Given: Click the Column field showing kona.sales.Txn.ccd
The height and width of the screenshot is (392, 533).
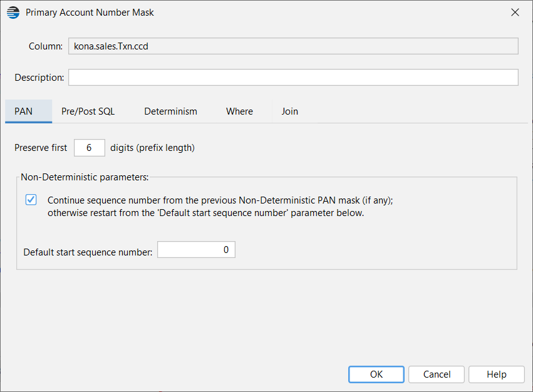Looking at the screenshot, I should [x=293, y=46].
